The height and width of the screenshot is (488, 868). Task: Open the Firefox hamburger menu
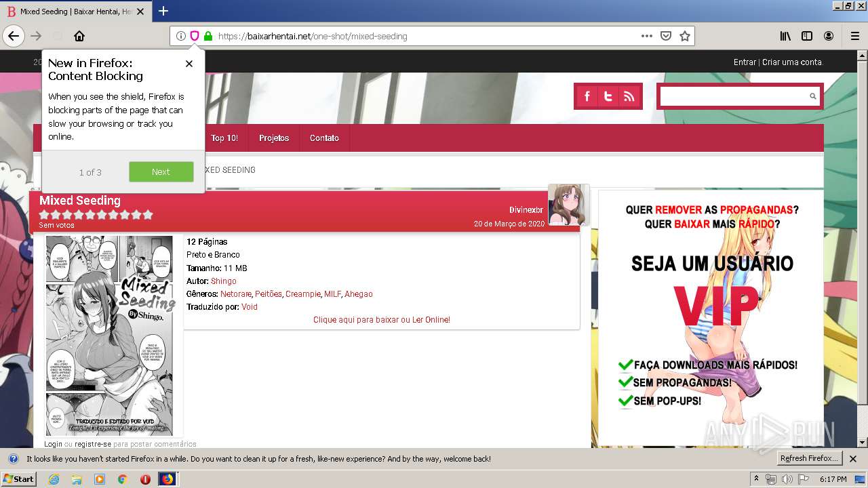(x=855, y=36)
